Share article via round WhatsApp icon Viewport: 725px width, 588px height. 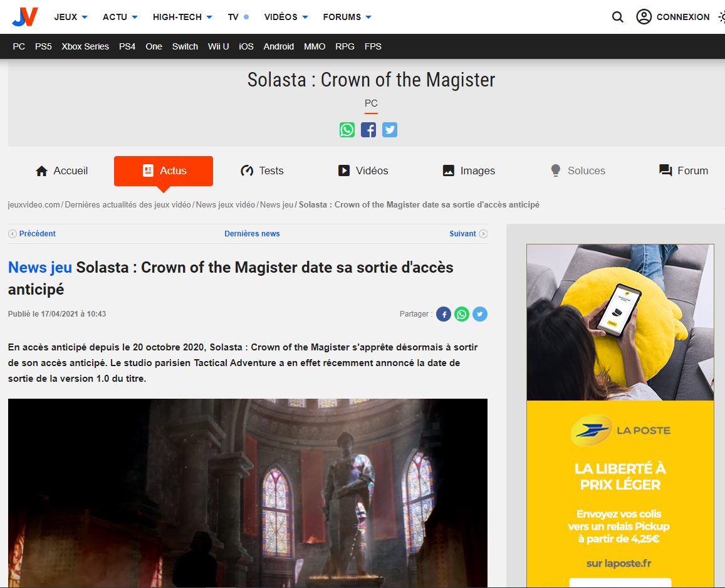(x=461, y=314)
